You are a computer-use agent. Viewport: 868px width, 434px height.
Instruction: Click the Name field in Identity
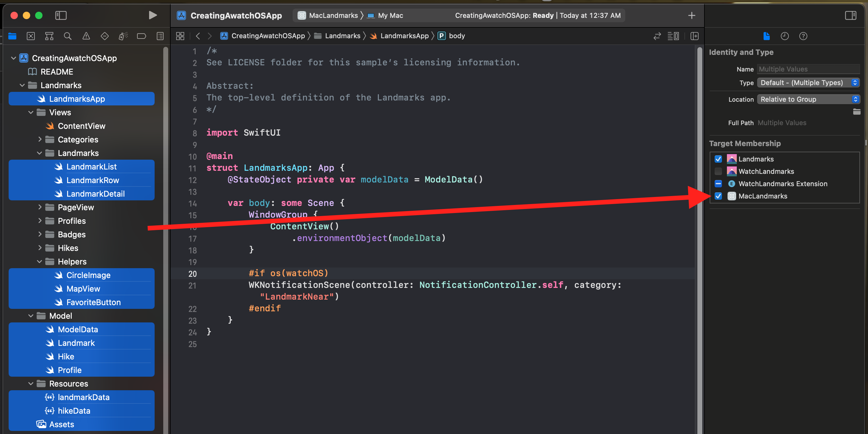pyautogui.click(x=808, y=69)
